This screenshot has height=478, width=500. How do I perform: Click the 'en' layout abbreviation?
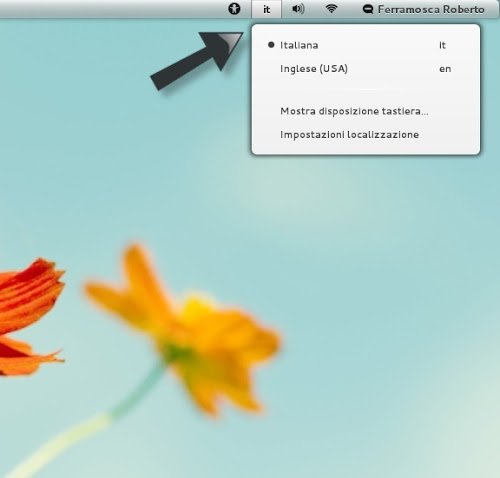[445, 69]
